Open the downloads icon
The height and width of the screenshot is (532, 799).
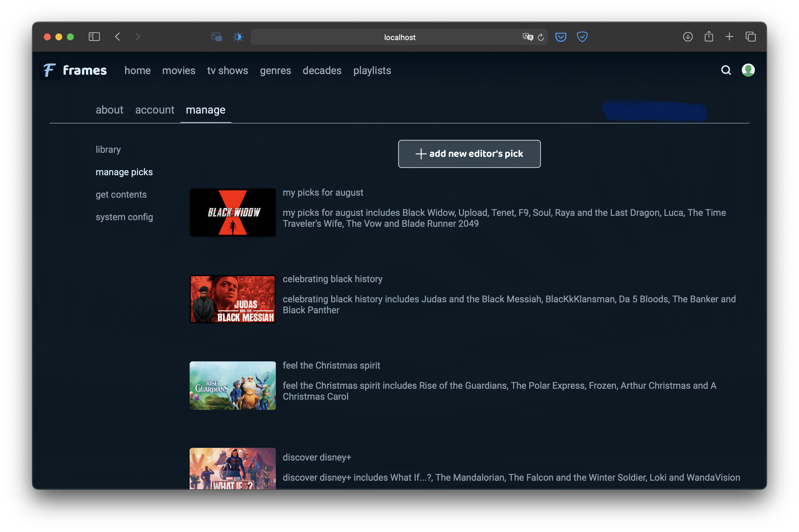pos(687,37)
